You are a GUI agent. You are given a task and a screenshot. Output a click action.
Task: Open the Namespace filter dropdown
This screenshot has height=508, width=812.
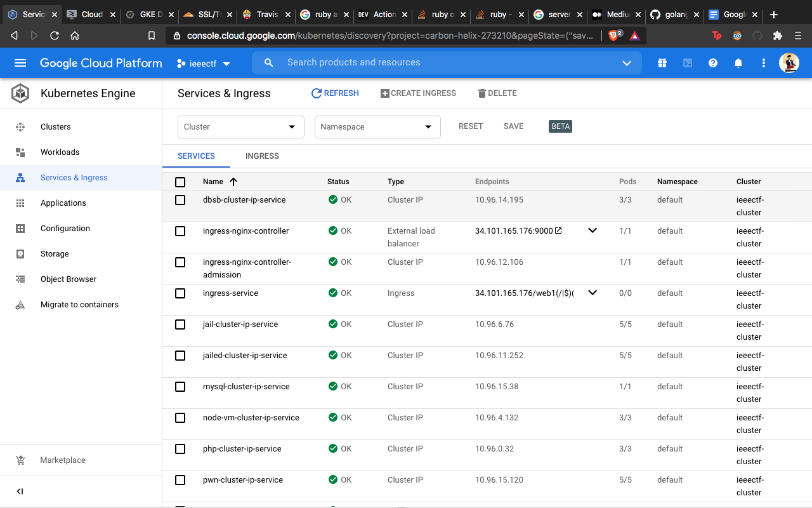[x=377, y=127]
